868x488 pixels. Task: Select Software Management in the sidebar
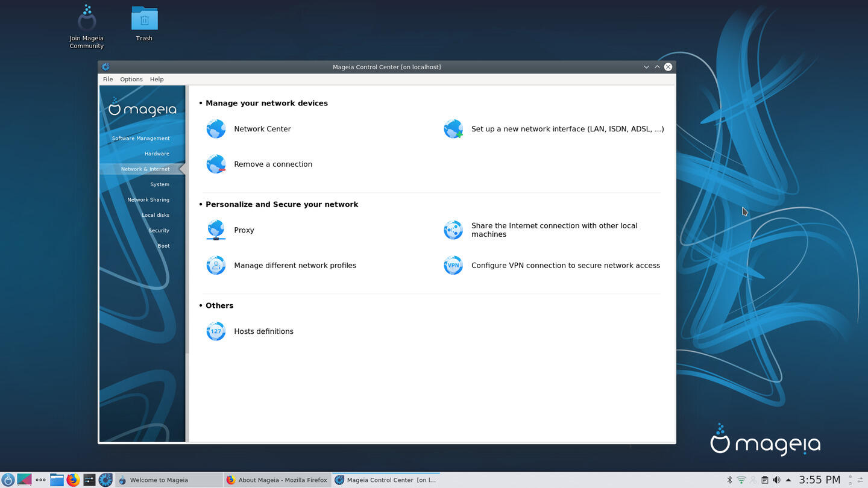click(141, 139)
